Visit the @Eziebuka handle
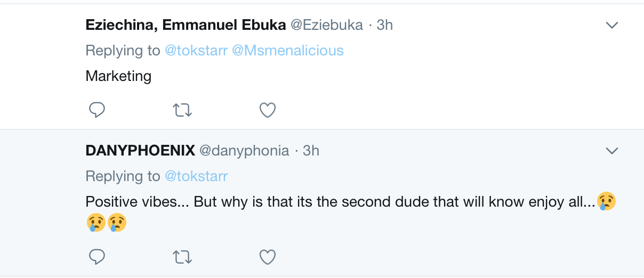The image size is (644, 278). (326, 25)
